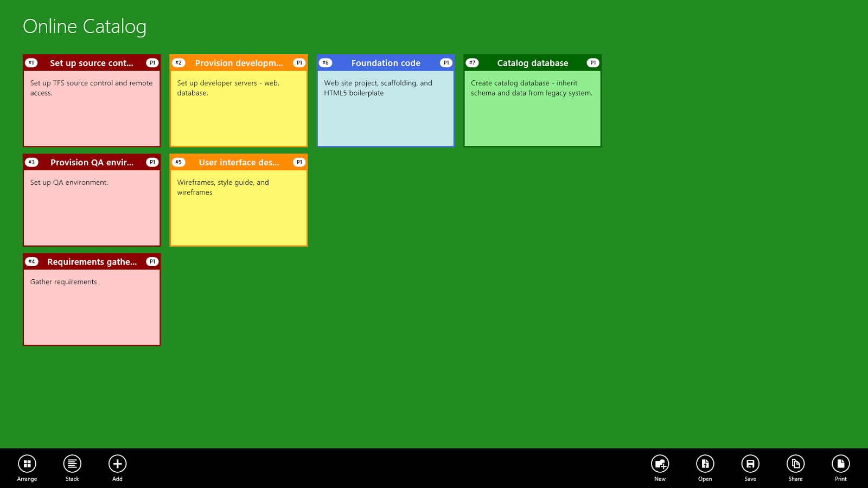Select the Foundation code note title bar

(386, 63)
